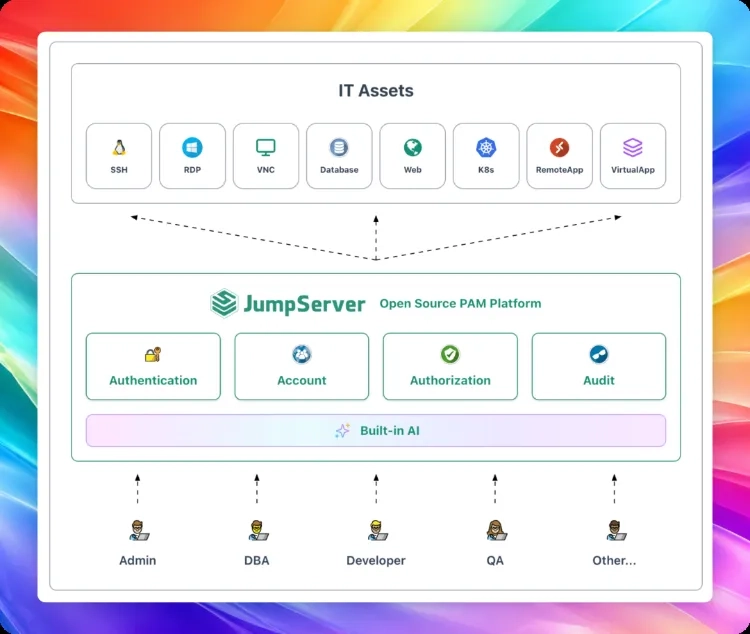Screen dimensions: 750x634
Task: Click the RemoteApp red icon
Action: tap(559, 147)
